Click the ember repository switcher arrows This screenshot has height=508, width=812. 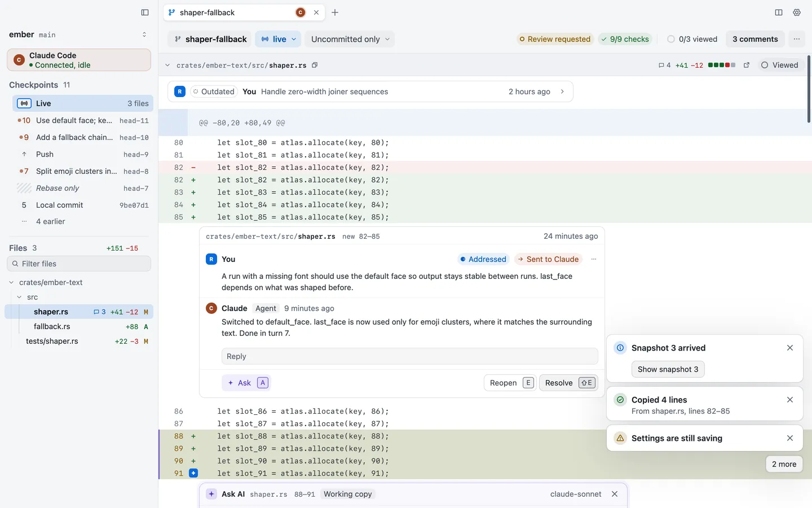coord(144,34)
